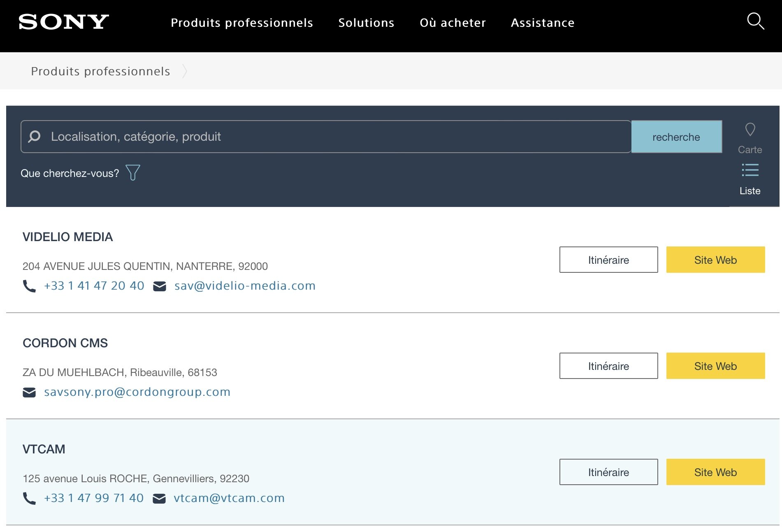This screenshot has height=532, width=782.
Task: Focus the Localisation, catégorie, produit field
Action: coord(326,137)
